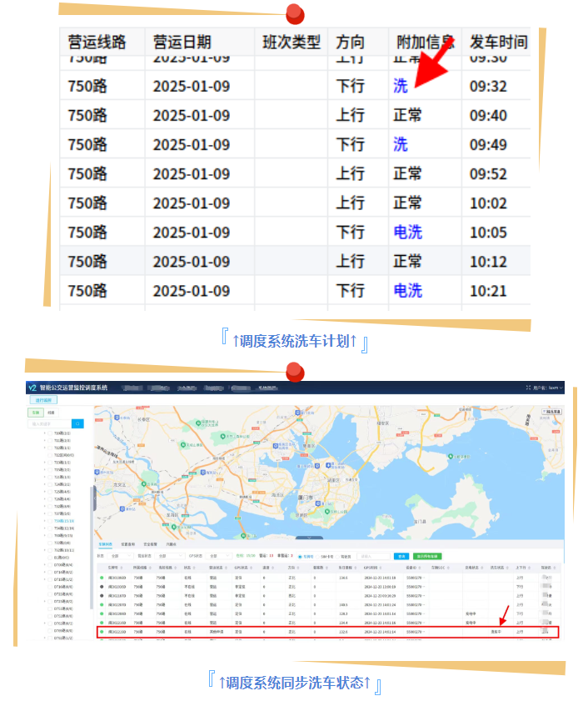Click green status dot in highlighted red row
The image size is (588, 726).
[102, 632]
